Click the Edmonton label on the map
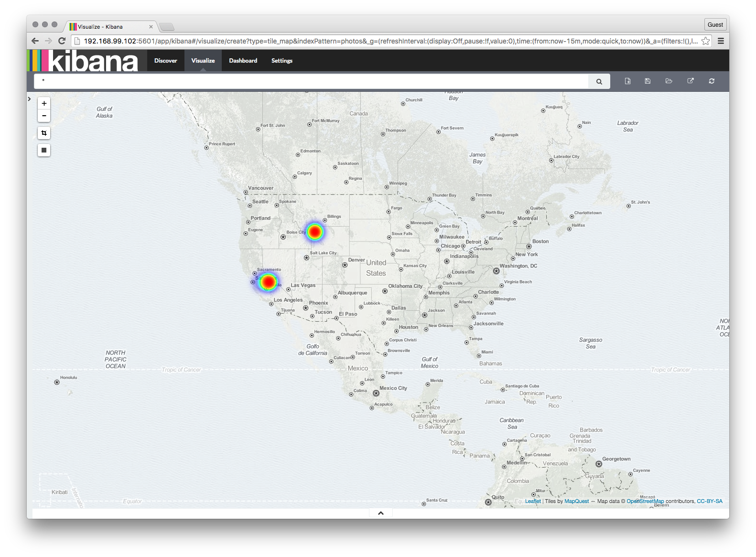The height and width of the screenshot is (557, 756). [311, 151]
